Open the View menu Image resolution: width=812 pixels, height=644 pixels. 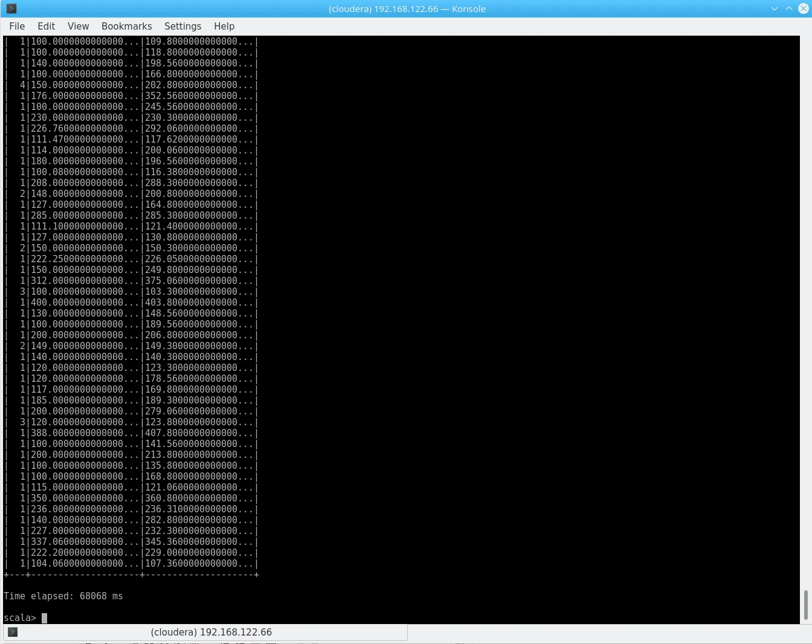[x=78, y=26]
